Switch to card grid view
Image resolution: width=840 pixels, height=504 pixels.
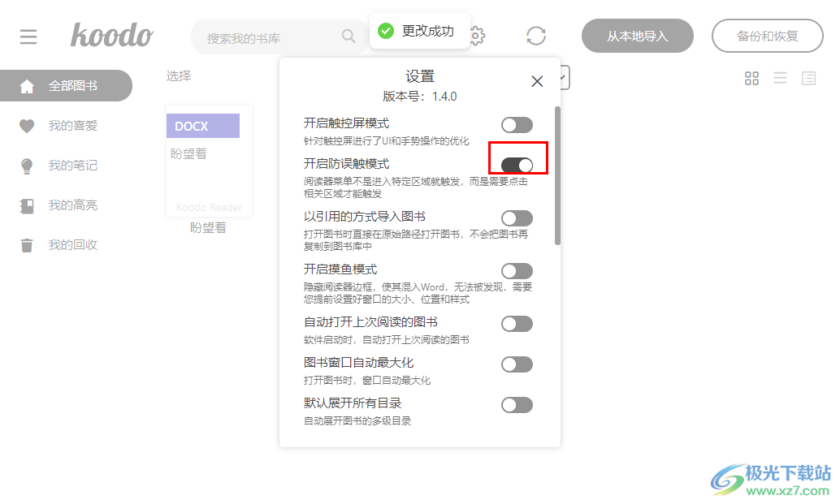pos(751,79)
